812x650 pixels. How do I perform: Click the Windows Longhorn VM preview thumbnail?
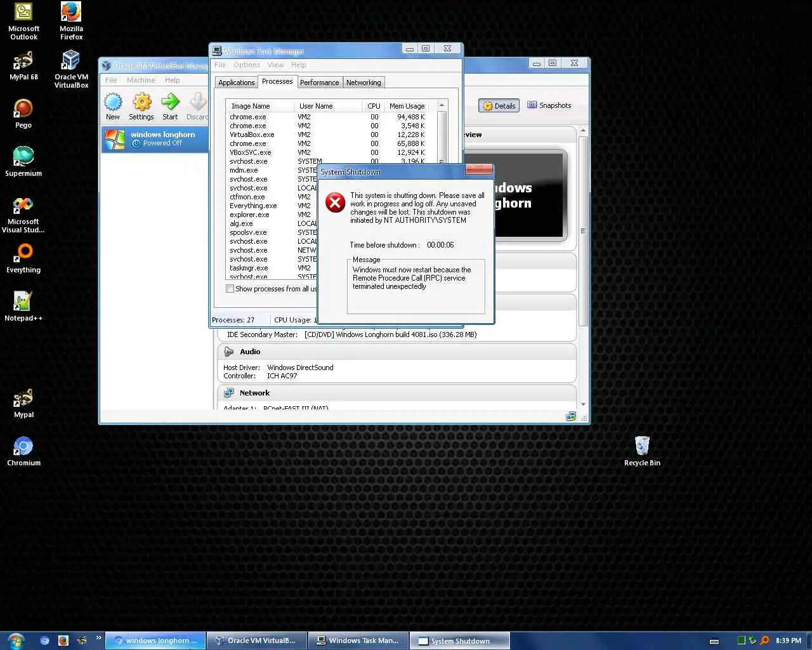(x=514, y=196)
